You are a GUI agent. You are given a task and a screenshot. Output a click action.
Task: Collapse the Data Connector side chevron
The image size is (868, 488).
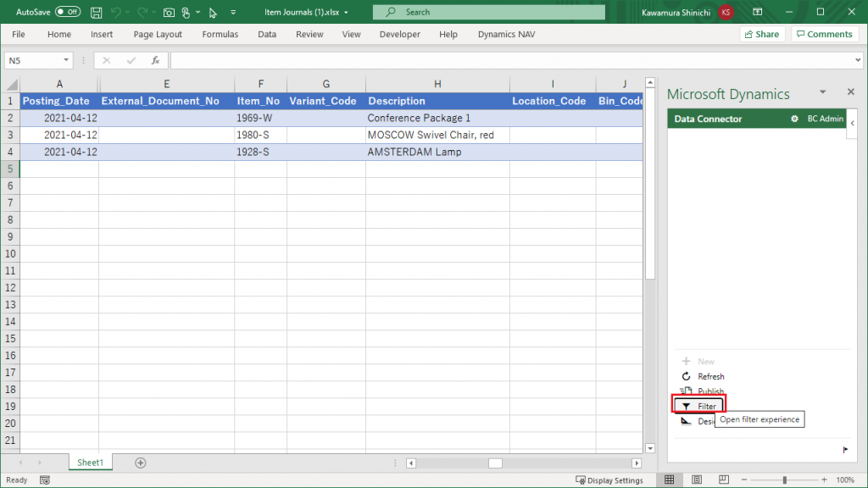click(853, 124)
